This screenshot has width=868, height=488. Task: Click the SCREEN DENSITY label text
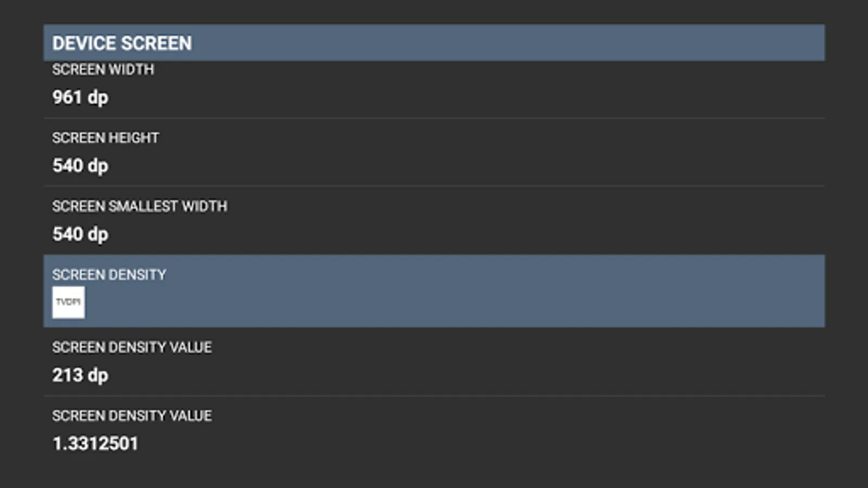[x=110, y=274]
